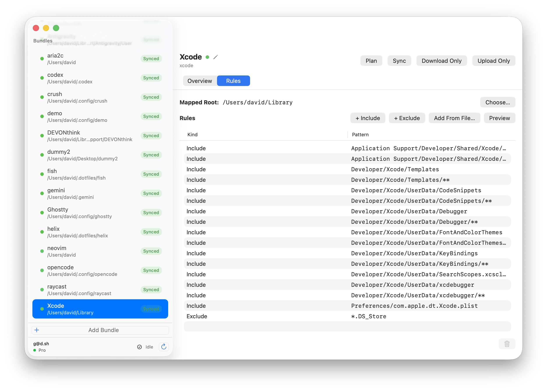The width and height of the screenshot is (547, 392).
Task: Switch to the Overview tab
Action: click(x=200, y=81)
